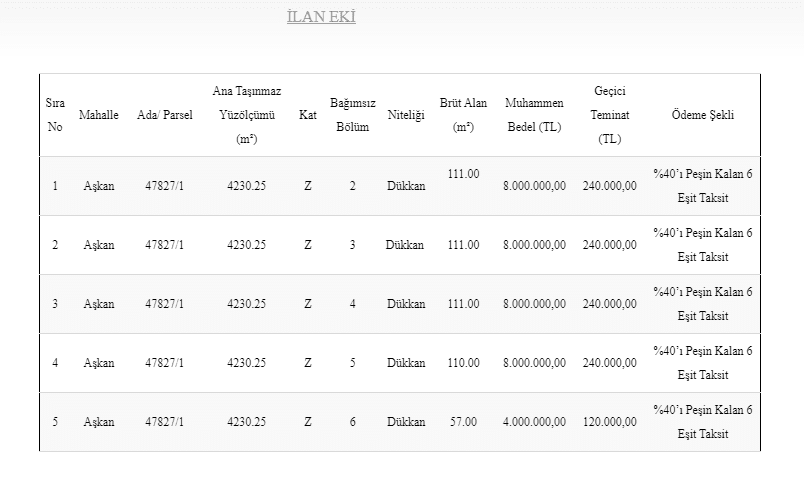Select Bağımsız Bölüm number 6 cell

[352, 422]
